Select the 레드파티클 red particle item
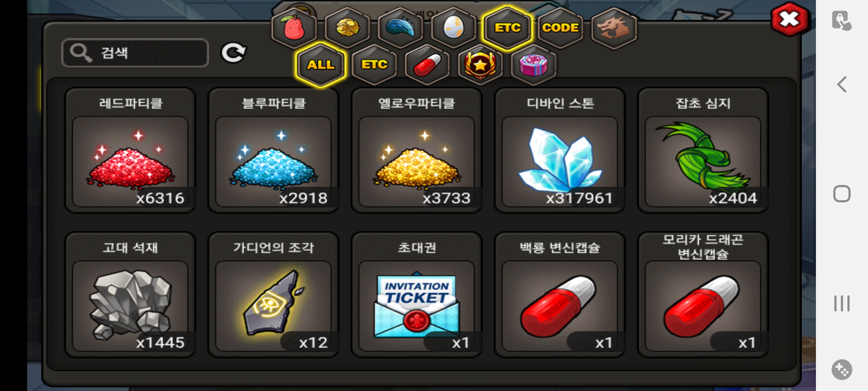 [x=130, y=150]
